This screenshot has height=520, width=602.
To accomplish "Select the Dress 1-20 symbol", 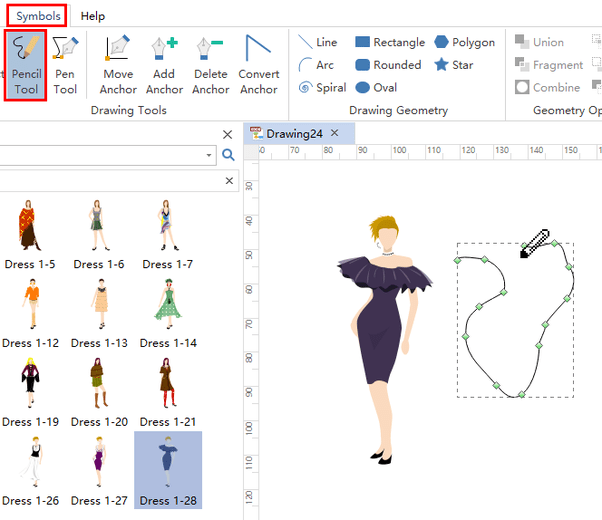I will coord(99,392).
